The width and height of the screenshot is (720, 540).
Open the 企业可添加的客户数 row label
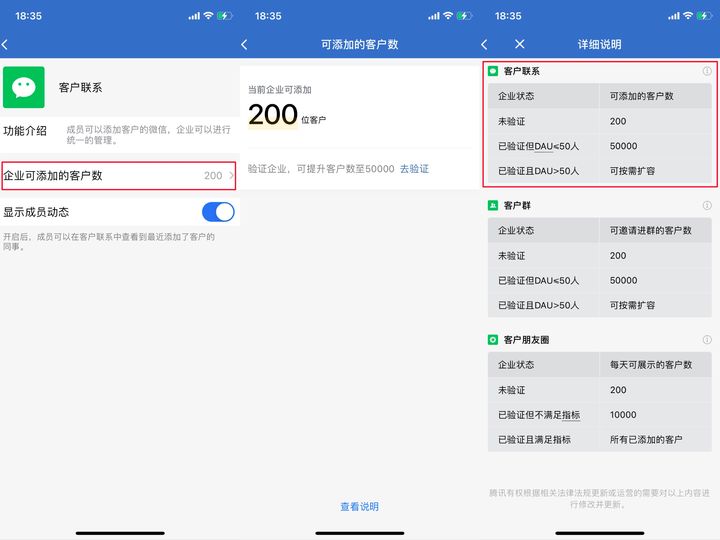[x=53, y=176]
